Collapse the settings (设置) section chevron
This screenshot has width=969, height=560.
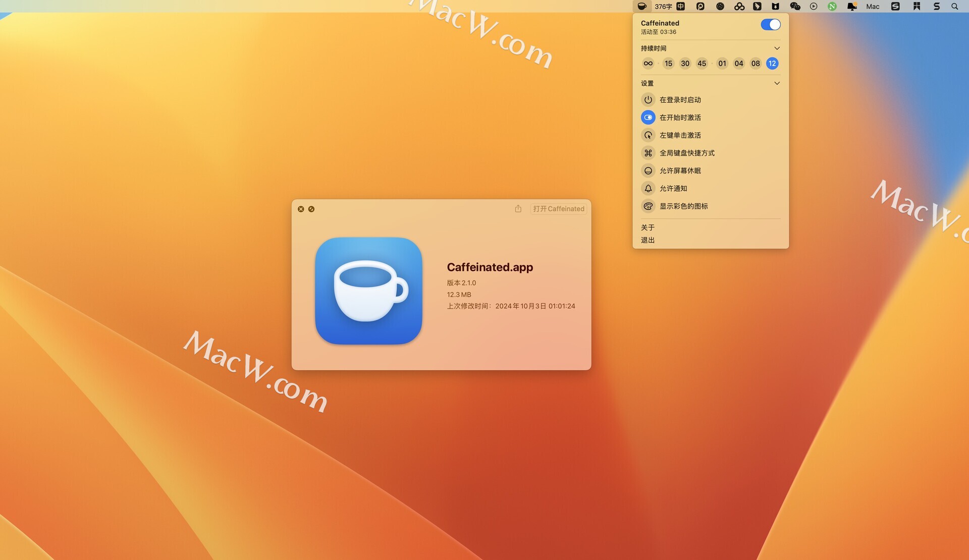tap(777, 83)
